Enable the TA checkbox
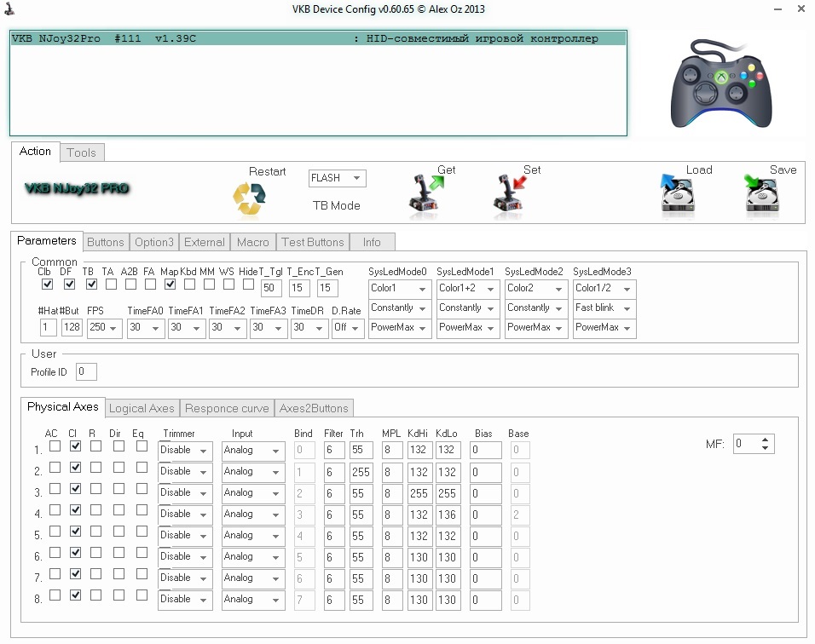Image resolution: width=815 pixels, height=644 pixels. (111, 284)
